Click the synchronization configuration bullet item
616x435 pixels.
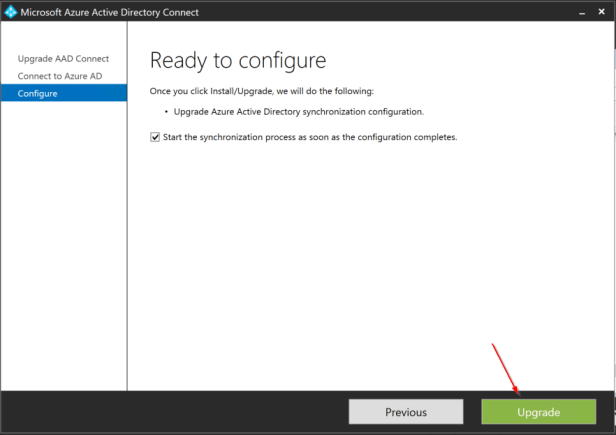(298, 111)
